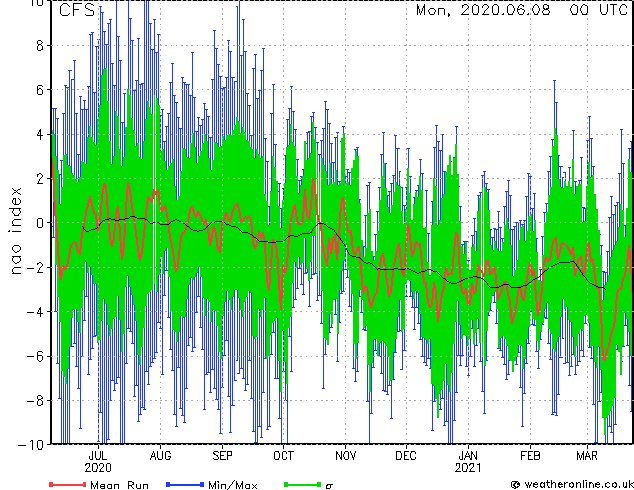Click the y-axis value -10
Screen dimensions: 634x490
[x=31, y=445]
